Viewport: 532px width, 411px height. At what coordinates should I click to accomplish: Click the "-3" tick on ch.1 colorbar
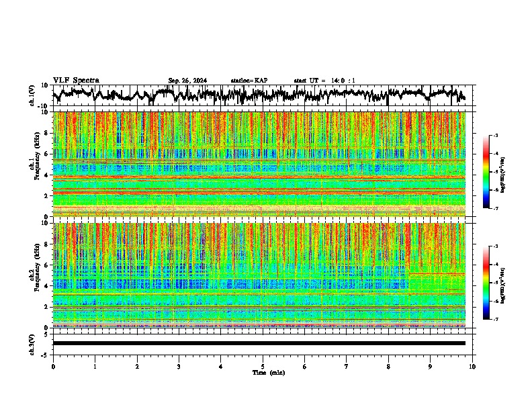(495, 135)
